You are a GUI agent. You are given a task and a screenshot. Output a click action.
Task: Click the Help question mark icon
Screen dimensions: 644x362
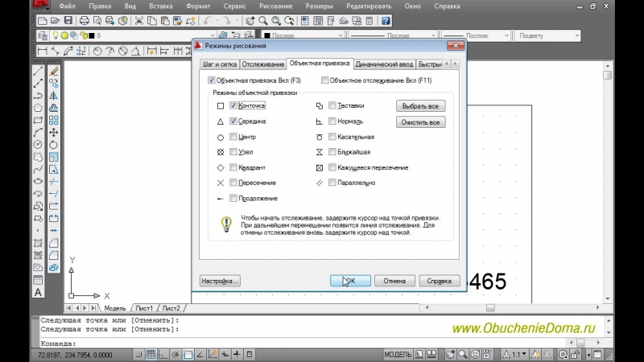(386, 21)
